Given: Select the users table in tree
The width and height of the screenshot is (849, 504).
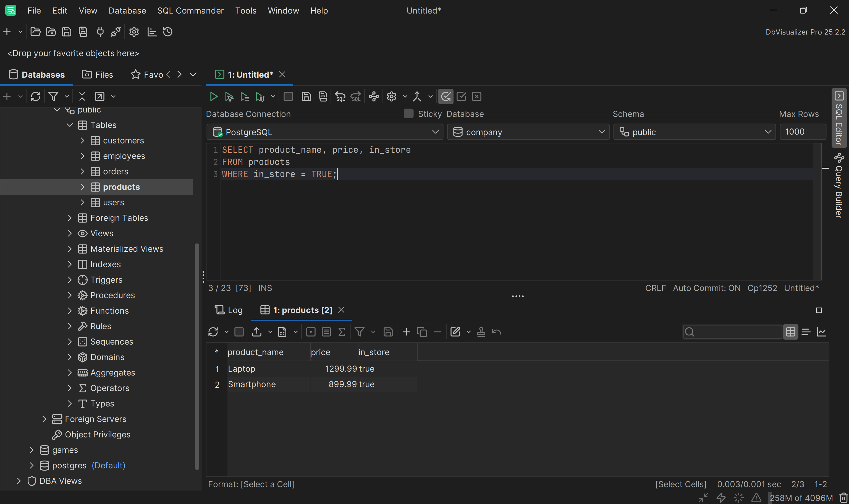Looking at the screenshot, I should coord(113,203).
